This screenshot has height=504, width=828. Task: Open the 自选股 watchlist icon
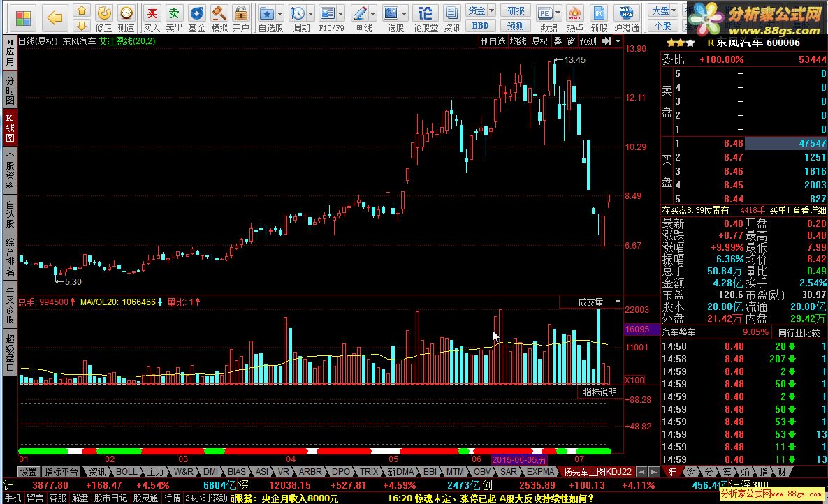267,18
